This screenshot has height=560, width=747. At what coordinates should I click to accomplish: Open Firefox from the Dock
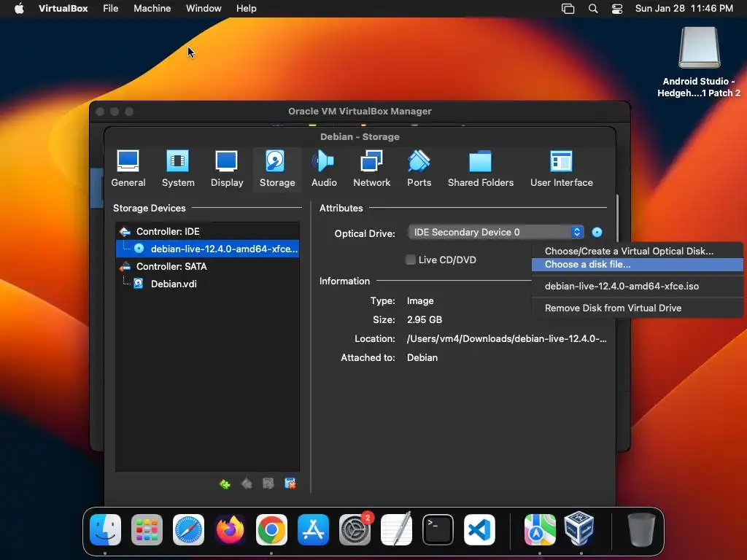coord(230,529)
